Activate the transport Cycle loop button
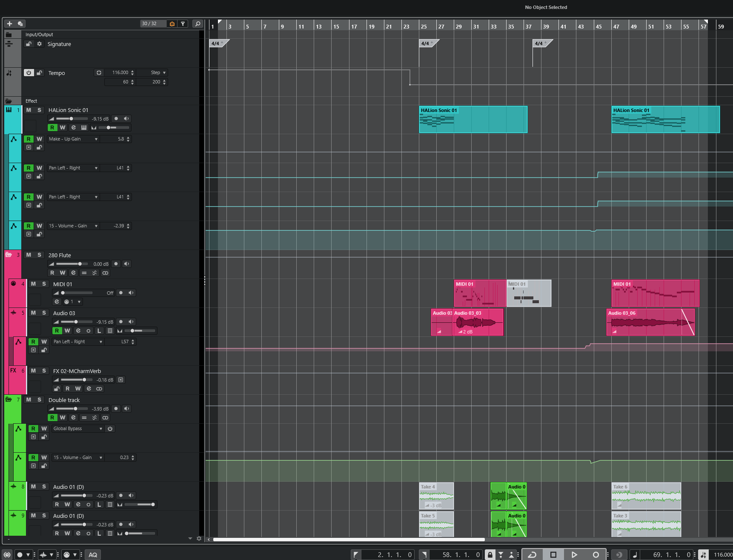Viewport: 733px width, 560px height. tap(532, 554)
